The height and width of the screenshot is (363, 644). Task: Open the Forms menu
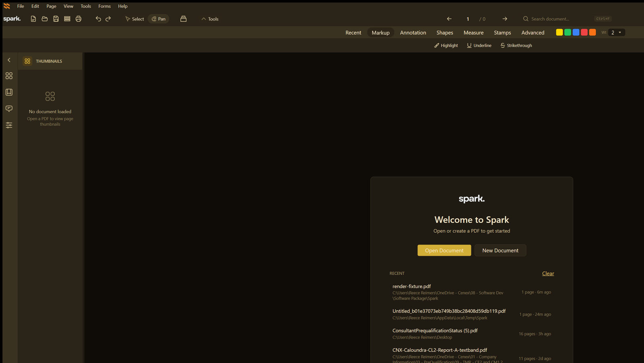(105, 6)
